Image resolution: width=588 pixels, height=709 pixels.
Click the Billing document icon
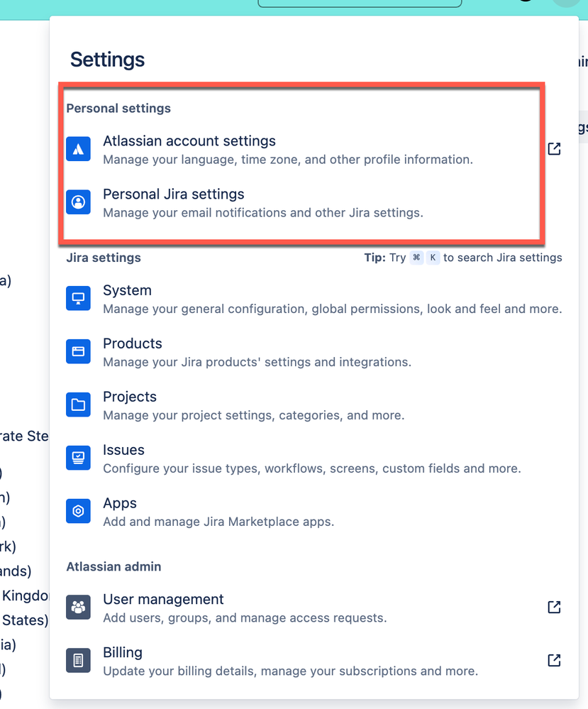point(78,660)
